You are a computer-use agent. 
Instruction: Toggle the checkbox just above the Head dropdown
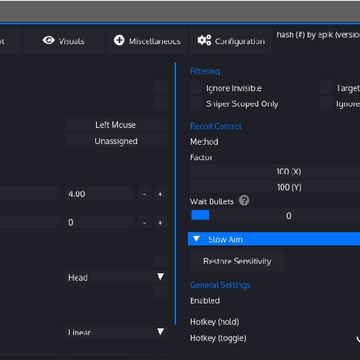click(161, 261)
